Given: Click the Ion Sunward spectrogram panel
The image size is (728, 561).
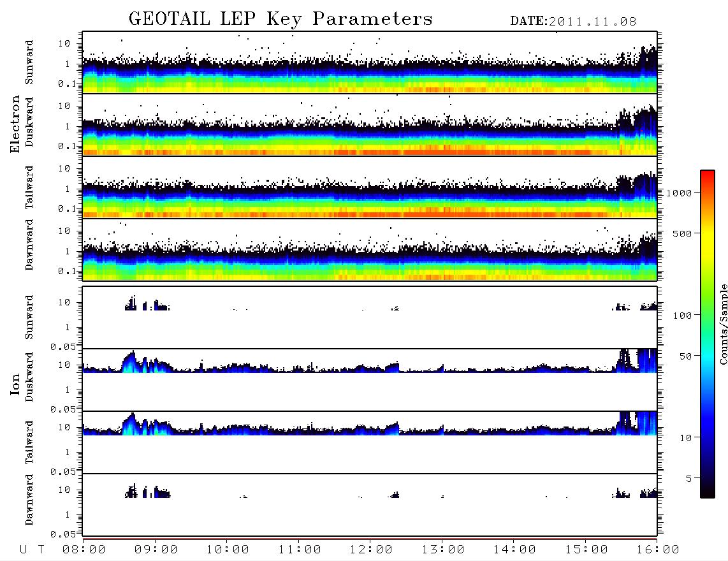Looking at the screenshot, I should [370, 317].
